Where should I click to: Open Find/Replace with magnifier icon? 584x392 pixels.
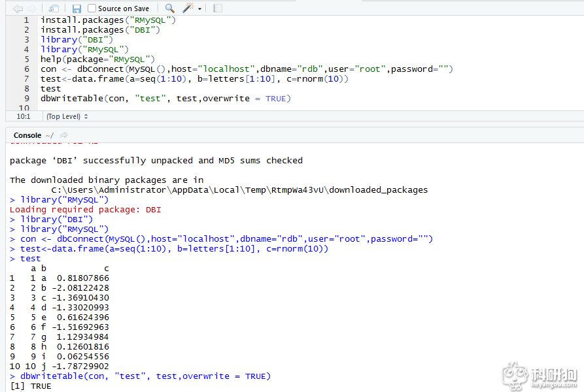point(170,8)
